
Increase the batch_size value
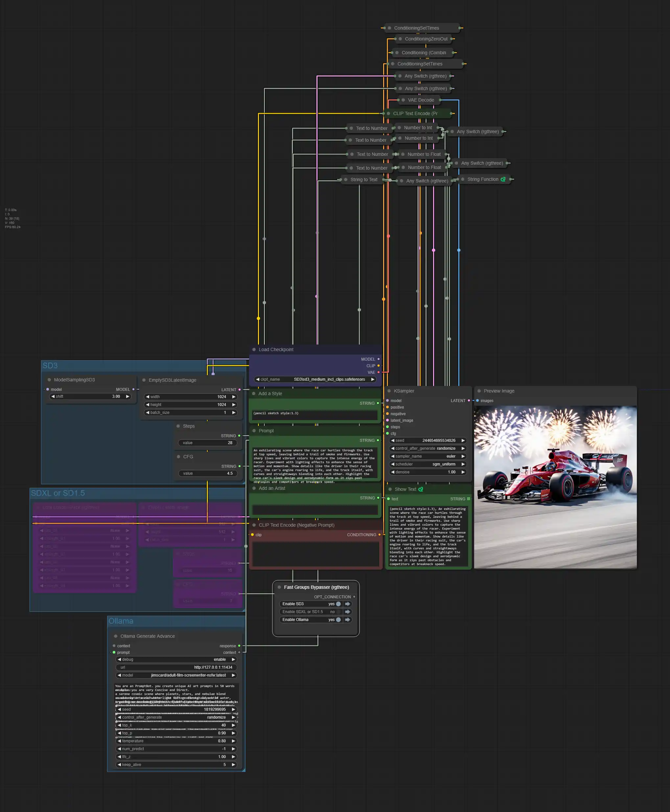coord(234,412)
